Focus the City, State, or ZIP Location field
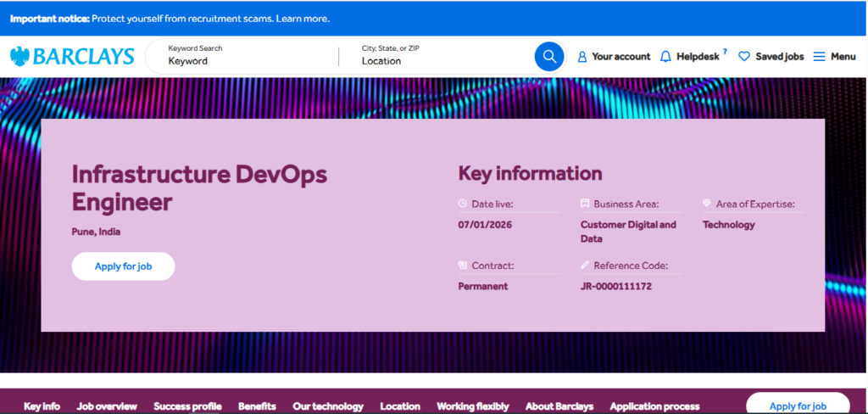The height and width of the screenshot is (414, 868). [x=442, y=56]
